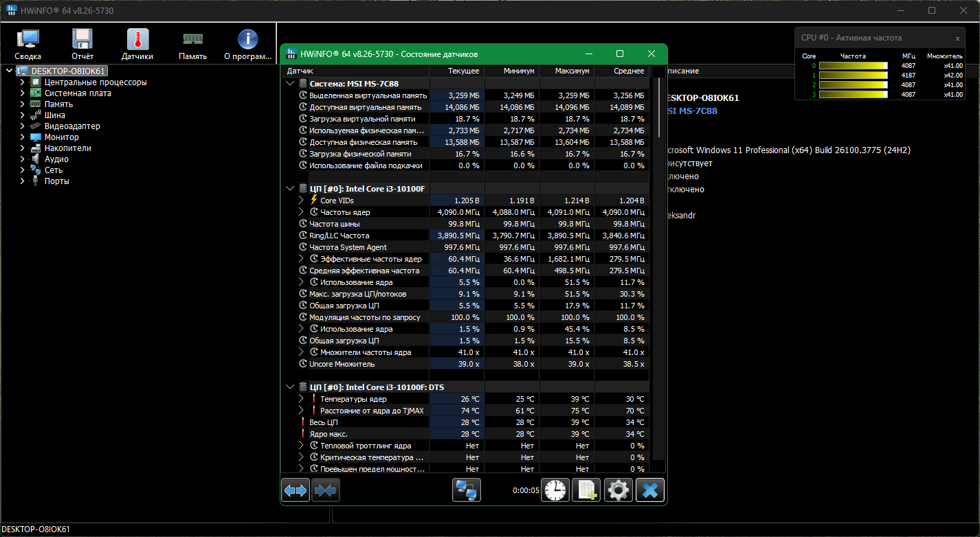
Task: Click the Минимум column header
Action: click(x=512, y=71)
